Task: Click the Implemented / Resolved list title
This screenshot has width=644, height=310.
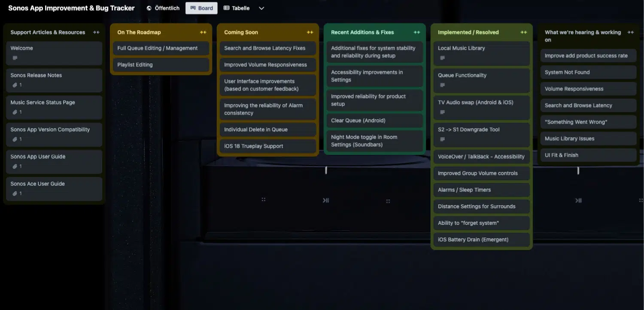Action: (x=468, y=32)
